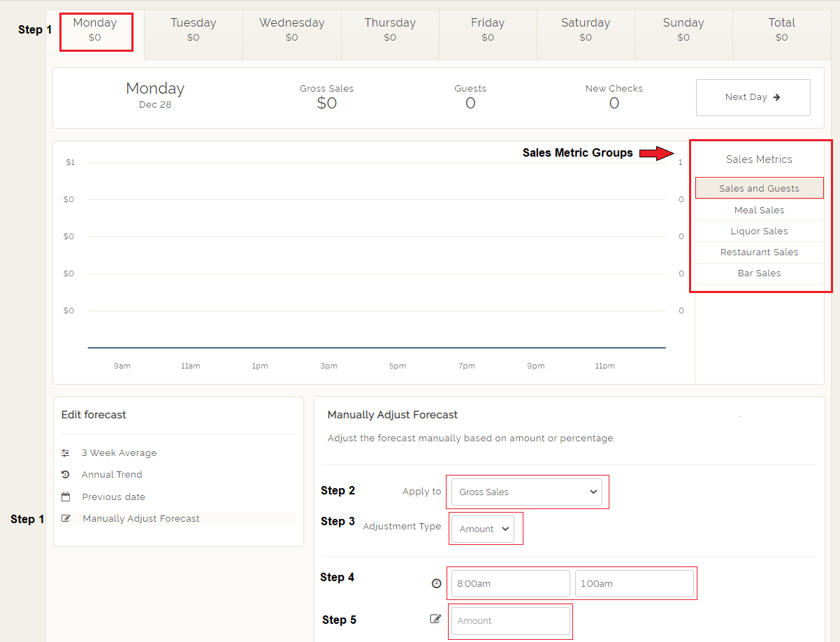Click the clock icon beside time fields
Image resolution: width=840 pixels, height=642 pixels.
tap(437, 583)
